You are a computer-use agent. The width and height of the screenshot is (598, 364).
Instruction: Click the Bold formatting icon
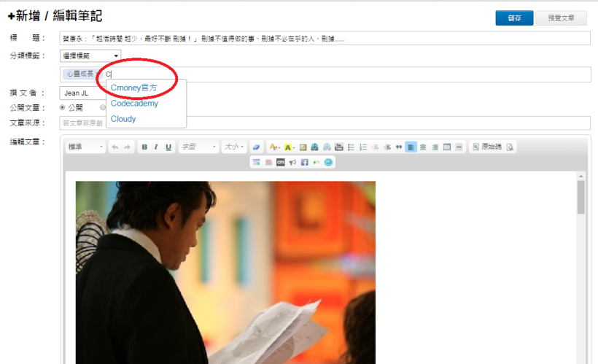click(144, 147)
